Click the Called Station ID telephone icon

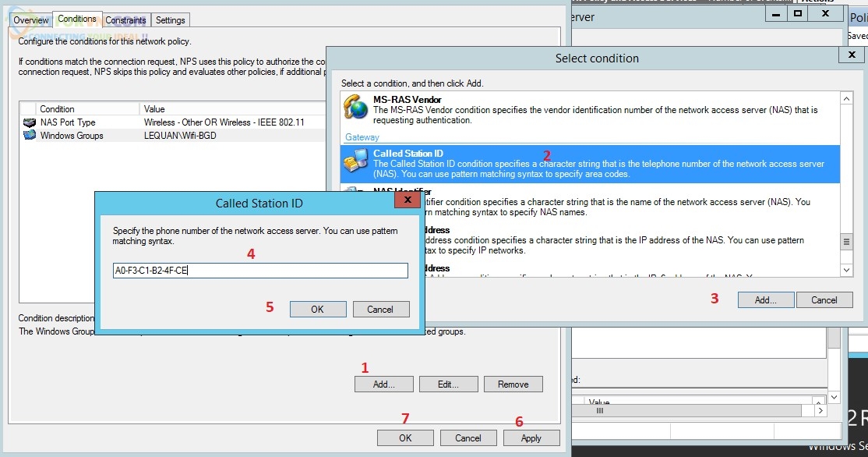[355, 164]
